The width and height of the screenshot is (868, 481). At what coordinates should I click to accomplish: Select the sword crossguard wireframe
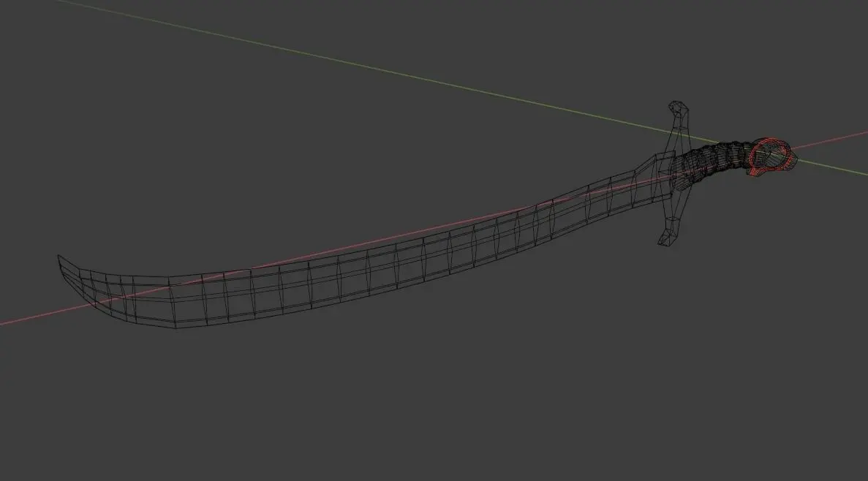[674, 173]
